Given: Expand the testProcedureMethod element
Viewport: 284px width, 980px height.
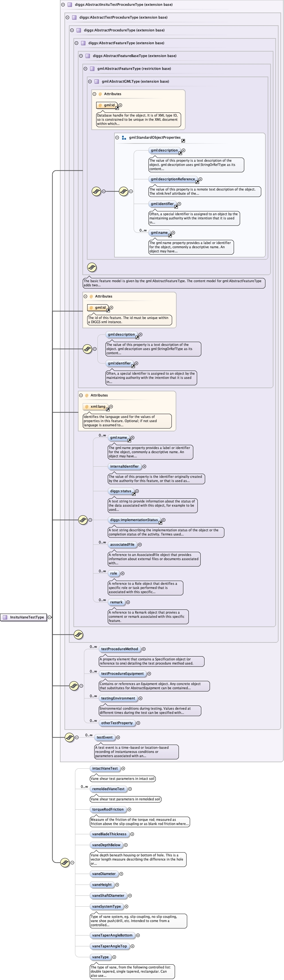Looking at the screenshot, I should pos(144,649).
